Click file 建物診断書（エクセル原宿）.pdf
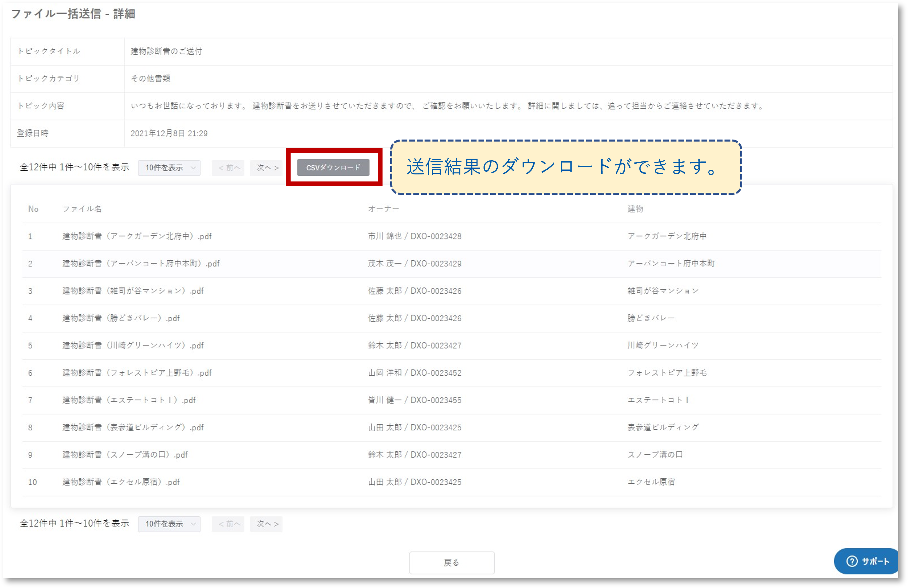 pos(121,482)
